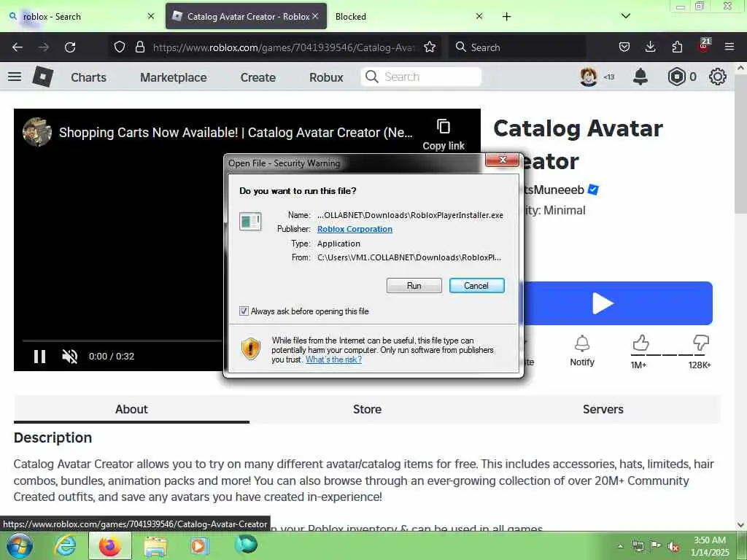Click the taskbar volume speaker icon

click(673, 546)
